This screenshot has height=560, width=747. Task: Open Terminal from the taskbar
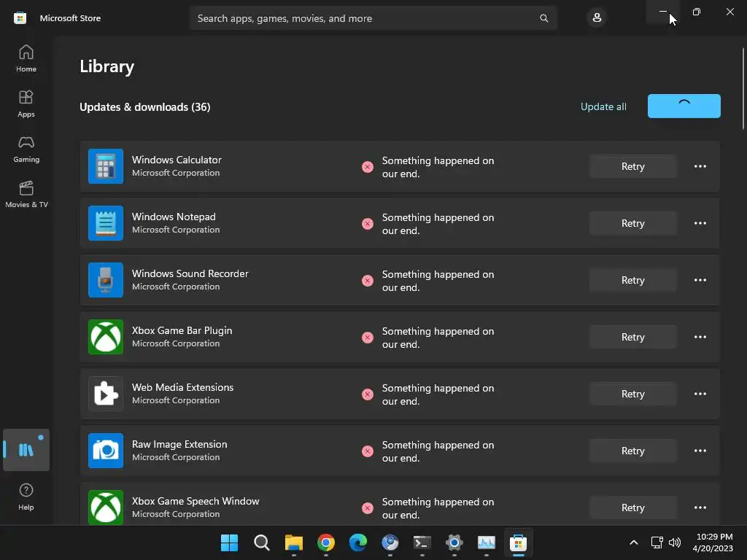click(422, 542)
